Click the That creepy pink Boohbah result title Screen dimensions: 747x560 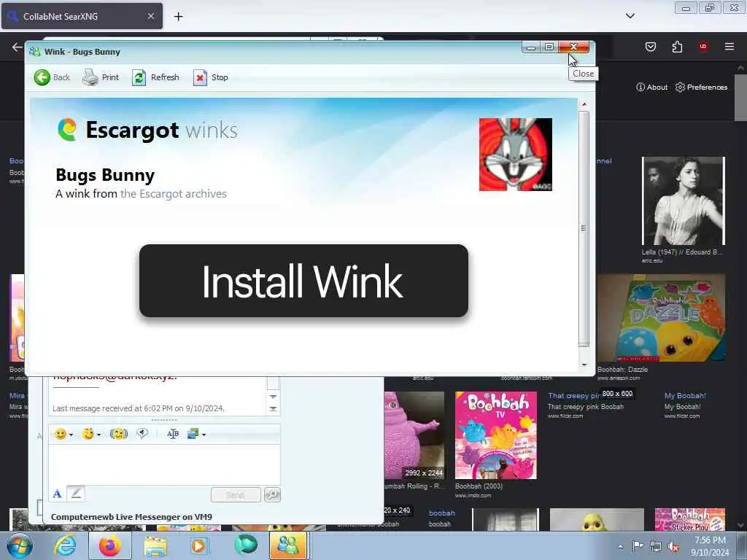(575, 396)
